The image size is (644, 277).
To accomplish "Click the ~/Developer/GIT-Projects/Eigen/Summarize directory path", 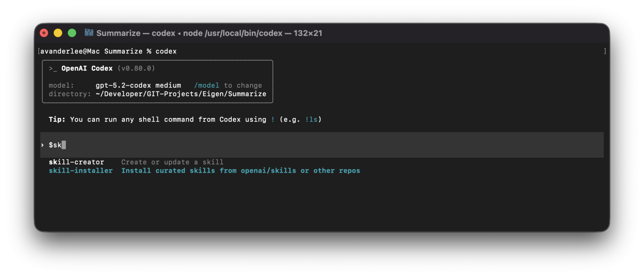I will 181,94.
